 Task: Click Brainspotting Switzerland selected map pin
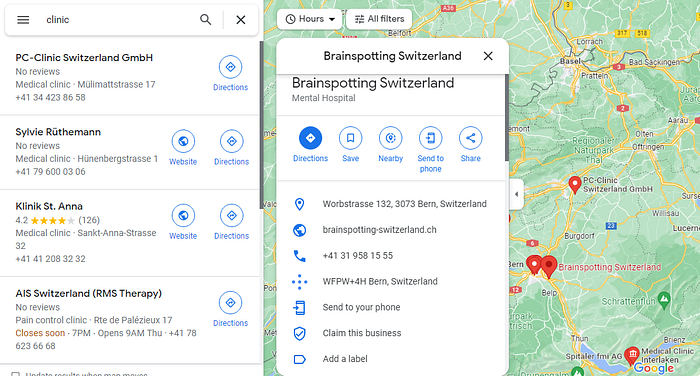(549, 267)
